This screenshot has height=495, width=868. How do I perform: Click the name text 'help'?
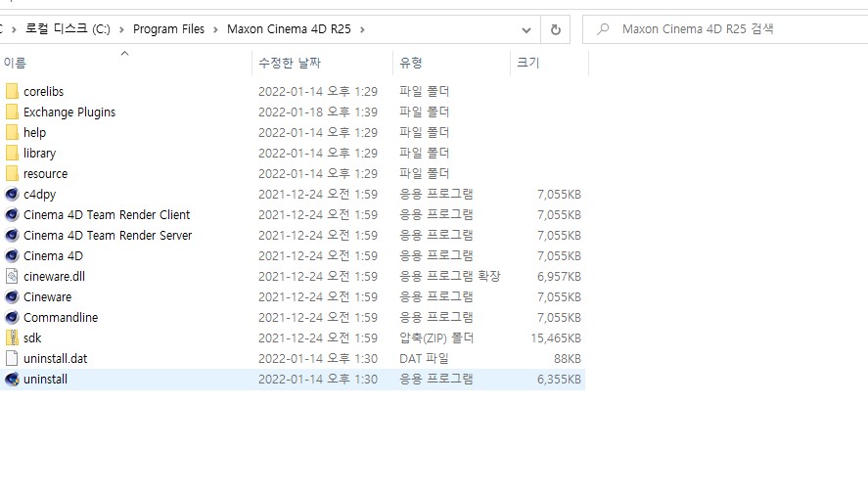point(34,133)
